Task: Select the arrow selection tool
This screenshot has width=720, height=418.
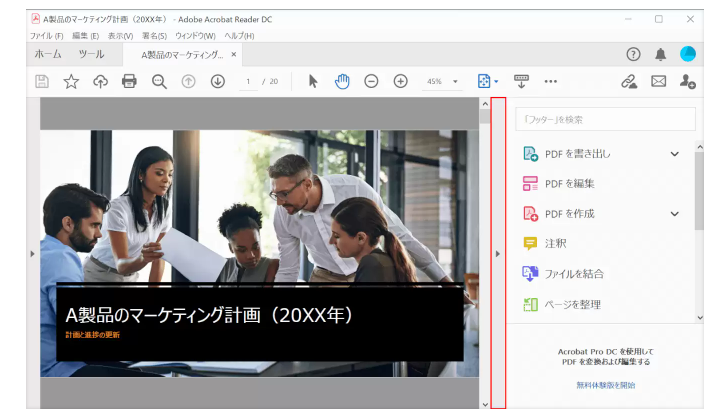Action: tap(313, 81)
